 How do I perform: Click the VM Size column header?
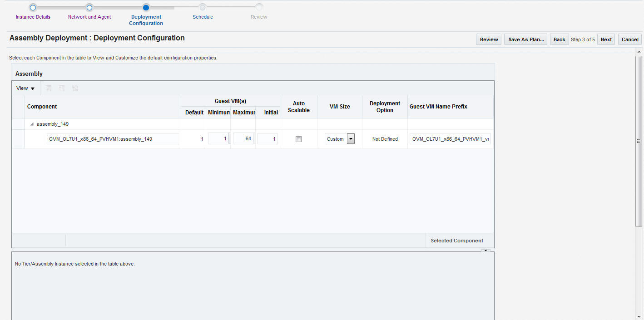340,107
